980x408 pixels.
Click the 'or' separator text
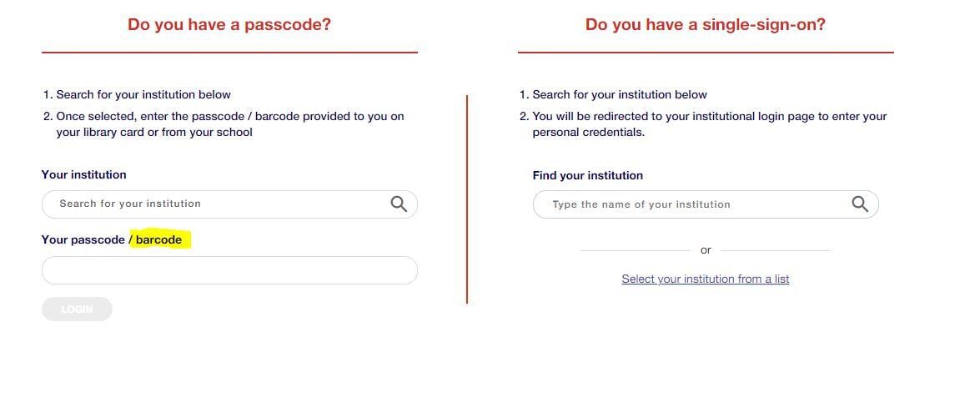click(x=706, y=250)
